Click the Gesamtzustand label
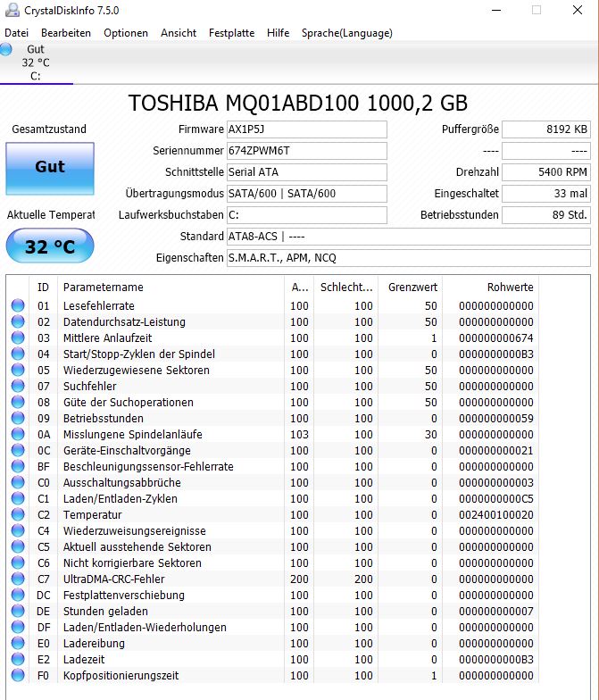599x700 pixels. point(49,129)
